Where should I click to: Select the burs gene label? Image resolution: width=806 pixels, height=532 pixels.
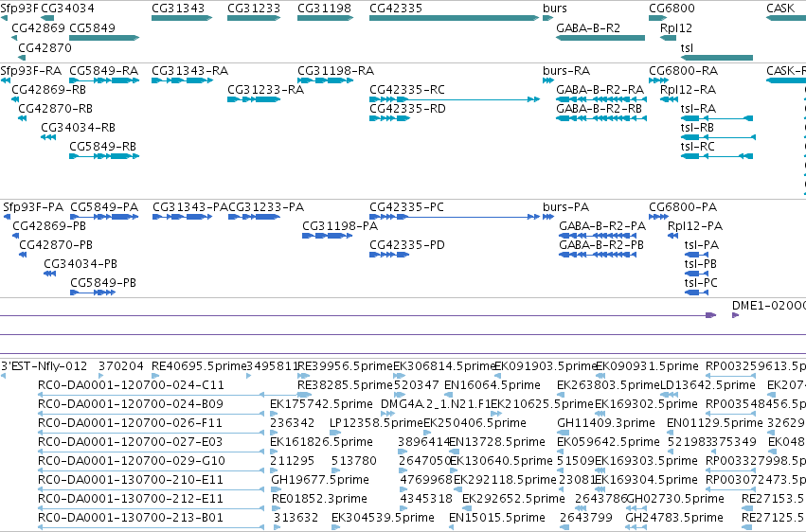point(555,9)
